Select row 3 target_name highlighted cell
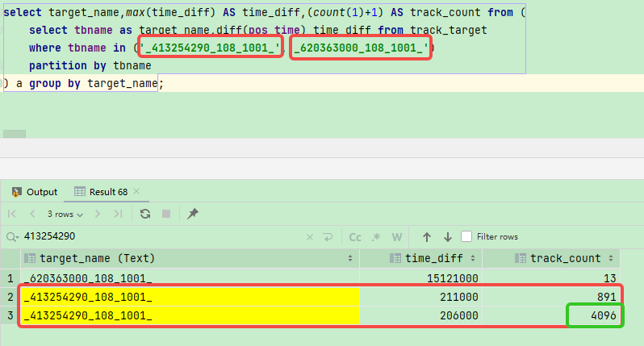Screen dimensions: 644x346 pyautogui.click(x=190, y=315)
